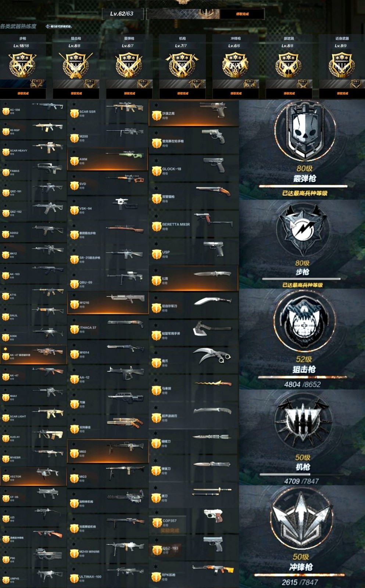365x588 pixels.
Task: Click the ITHACA 37 shotgun entry
Action: (108, 327)
